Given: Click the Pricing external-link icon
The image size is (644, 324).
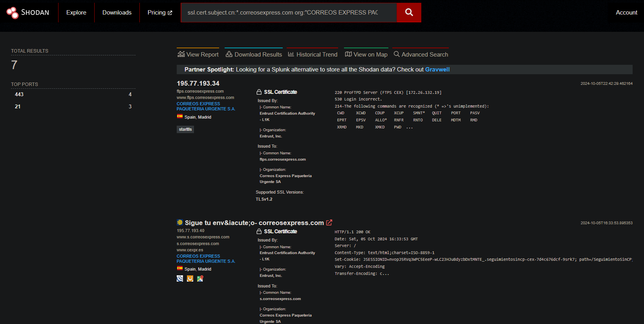Looking at the screenshot, I should 170,13.
